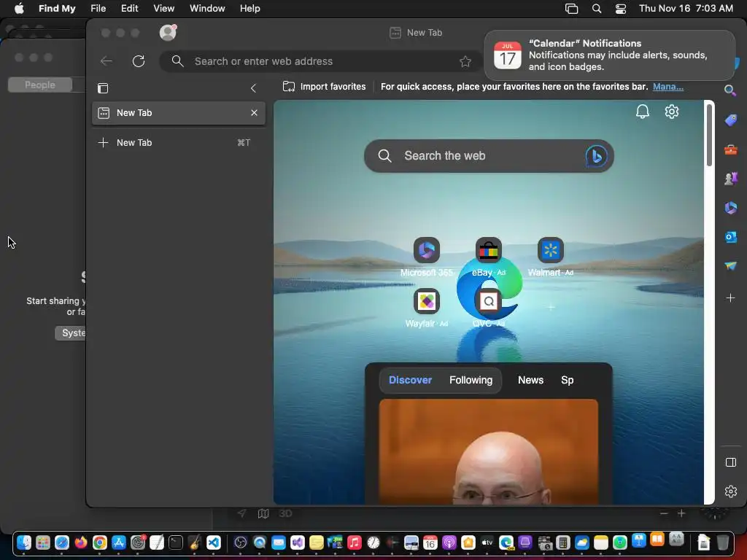747x560 pixels.
Task: Go back using the back arrow
Action: (x=107, y=61)
